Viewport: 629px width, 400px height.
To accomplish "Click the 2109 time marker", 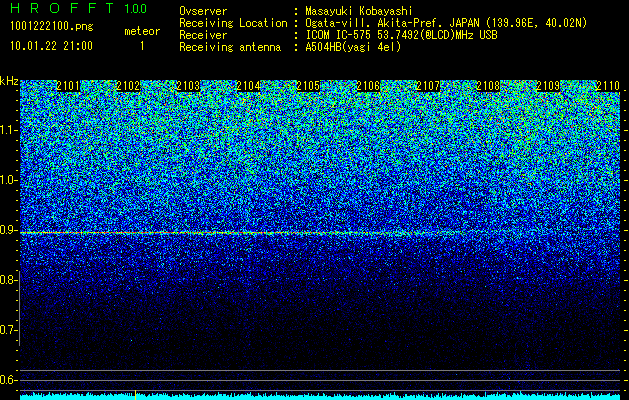I will (548, 86).
